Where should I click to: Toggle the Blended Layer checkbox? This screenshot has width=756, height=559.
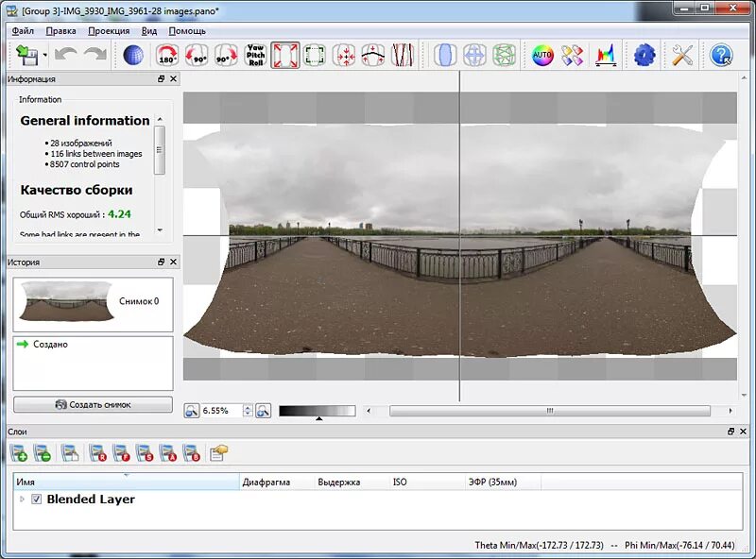click(37, 500)
